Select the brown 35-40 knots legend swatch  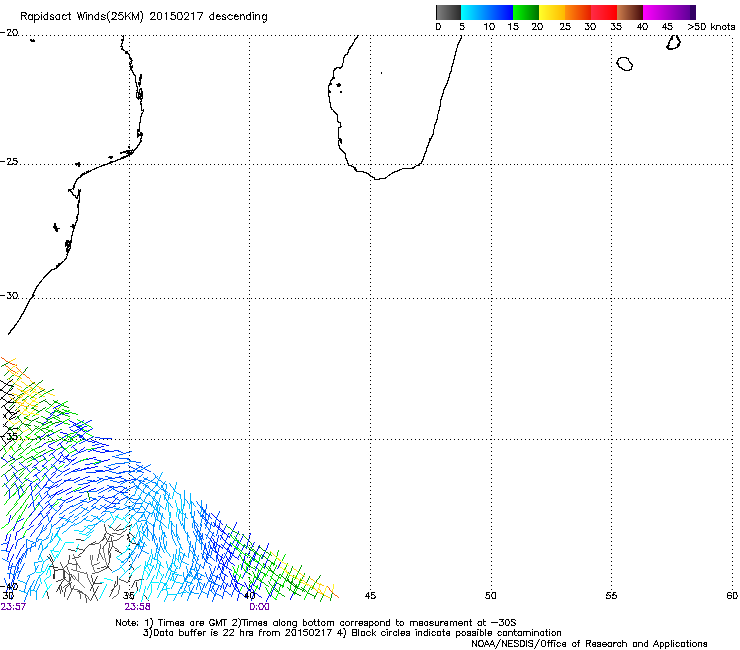click(x=630, y=12)
